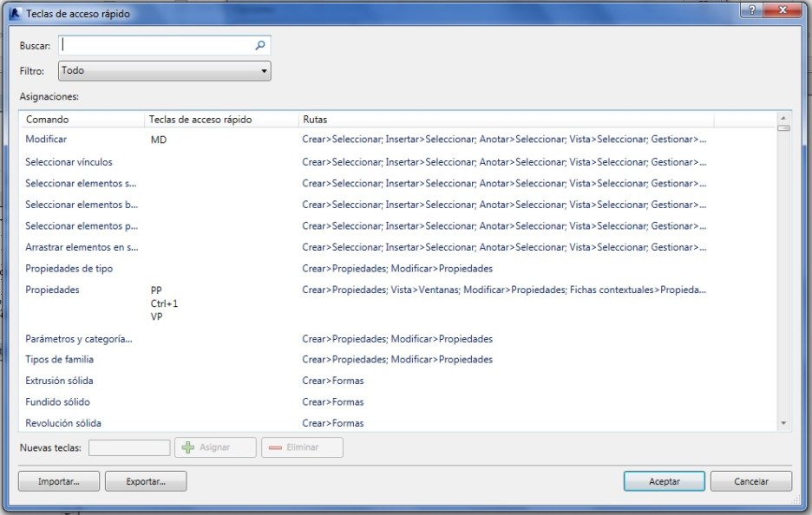Click the help question mark button
This screenshot has width=812, height=515.
click(x=750, y=10)
